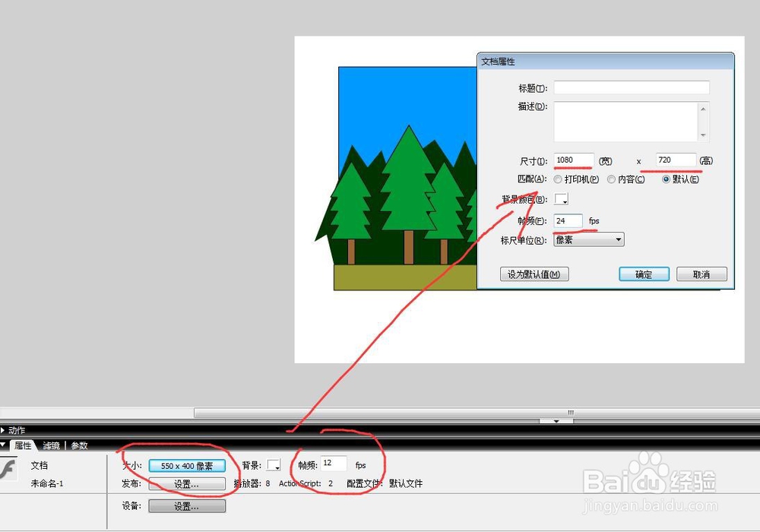Expand the 动作 actions panel
The image size is (760, 532).
click(3, 430)
